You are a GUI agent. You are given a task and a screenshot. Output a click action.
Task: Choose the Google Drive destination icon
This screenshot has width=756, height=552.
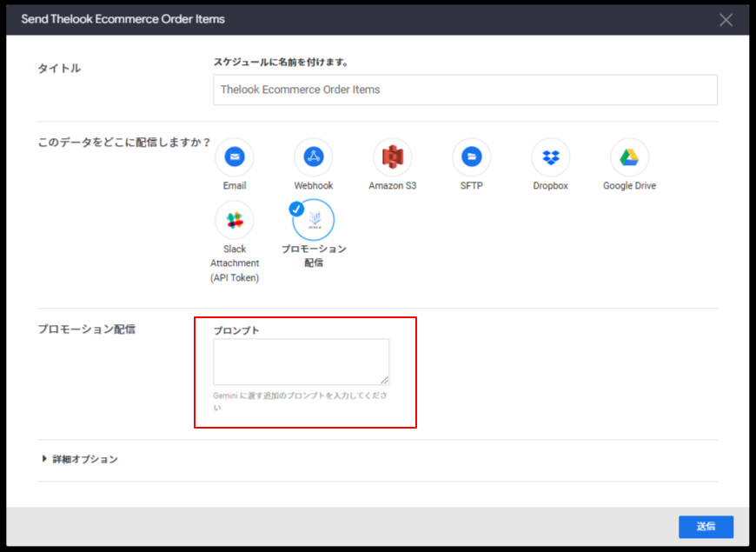(629, 157)
